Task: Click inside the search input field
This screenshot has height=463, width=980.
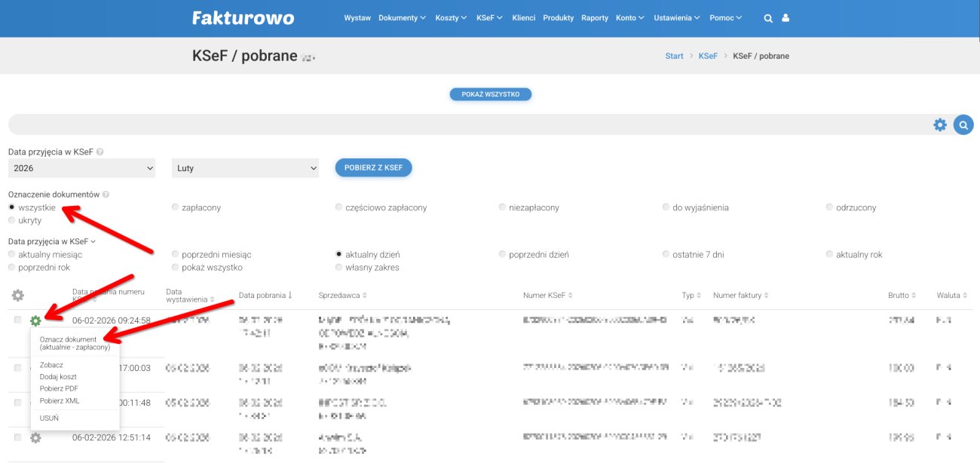Action: (x=452, y=124)
